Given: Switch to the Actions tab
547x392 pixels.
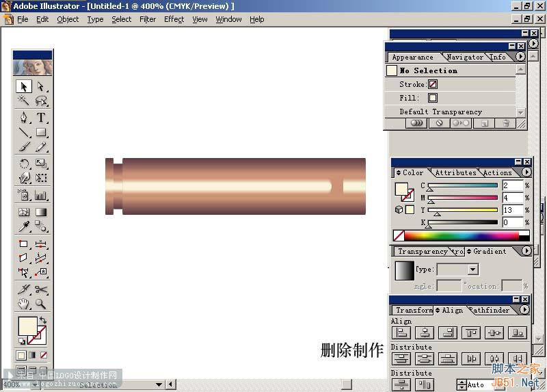Looking at the screenshot, I should 498,172.
